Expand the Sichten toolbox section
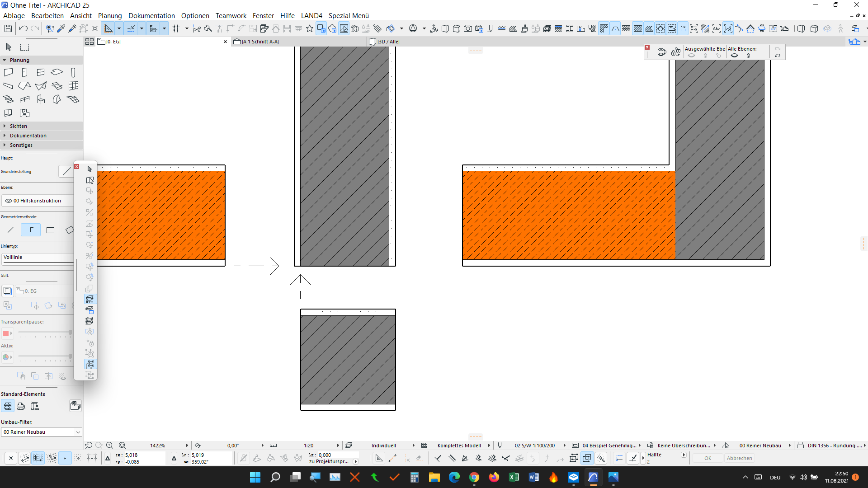 point(18,126)
